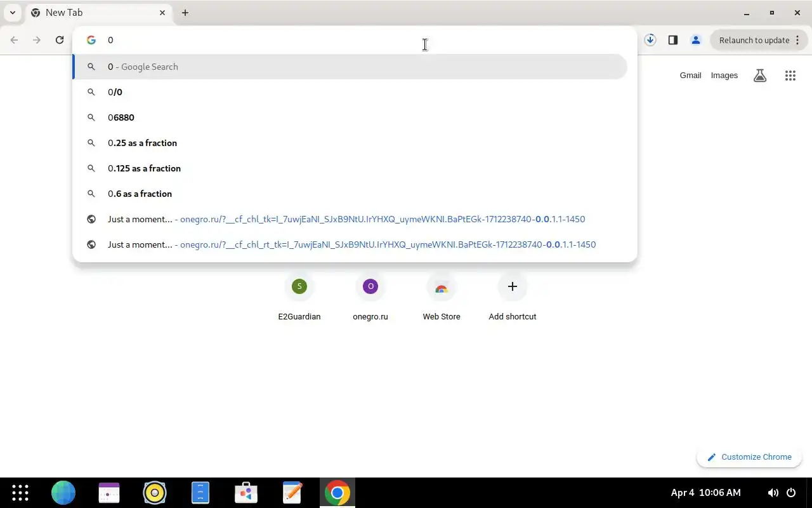
Task: Pick '0.125 as a fraction' suggestion
Action: click(x=350, y=168)
